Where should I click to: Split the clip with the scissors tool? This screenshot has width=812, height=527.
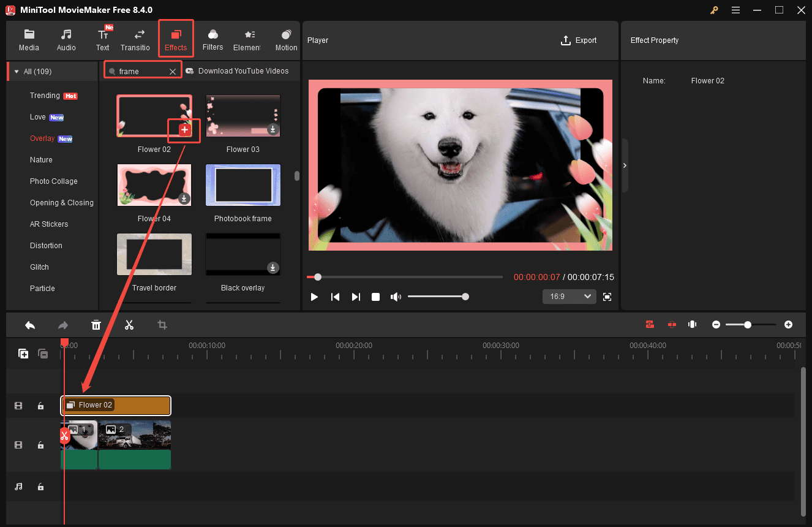pos(129,325)
